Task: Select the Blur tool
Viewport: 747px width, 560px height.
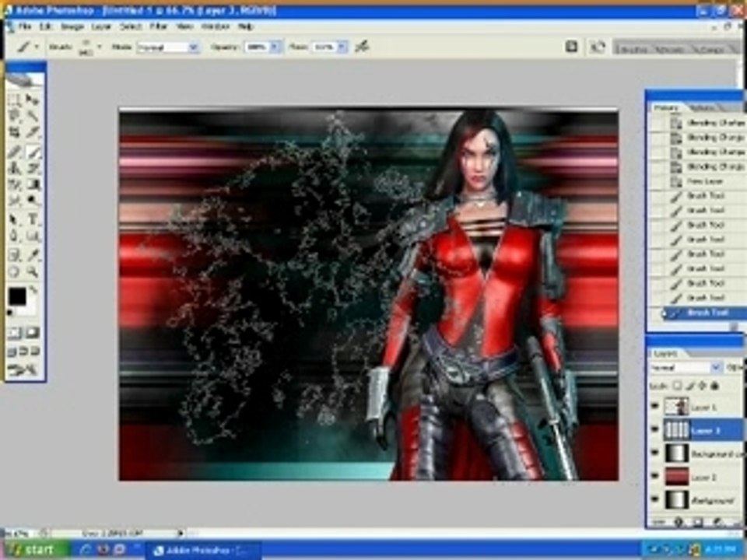Action: 14,201
